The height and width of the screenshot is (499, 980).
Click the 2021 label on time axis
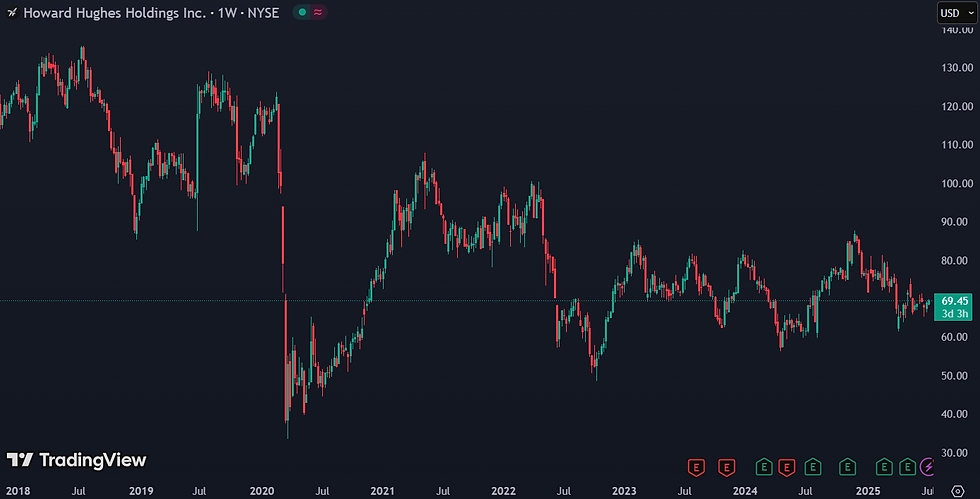382,491
